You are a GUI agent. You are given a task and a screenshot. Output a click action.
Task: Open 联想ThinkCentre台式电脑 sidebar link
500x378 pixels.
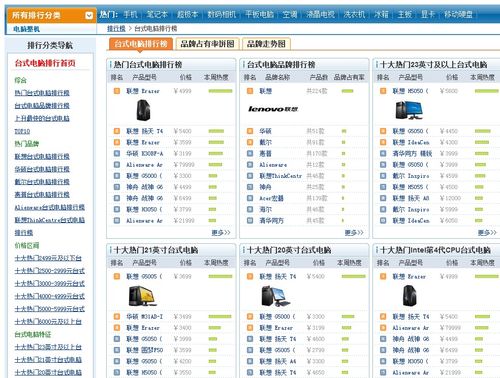point(49,220)
